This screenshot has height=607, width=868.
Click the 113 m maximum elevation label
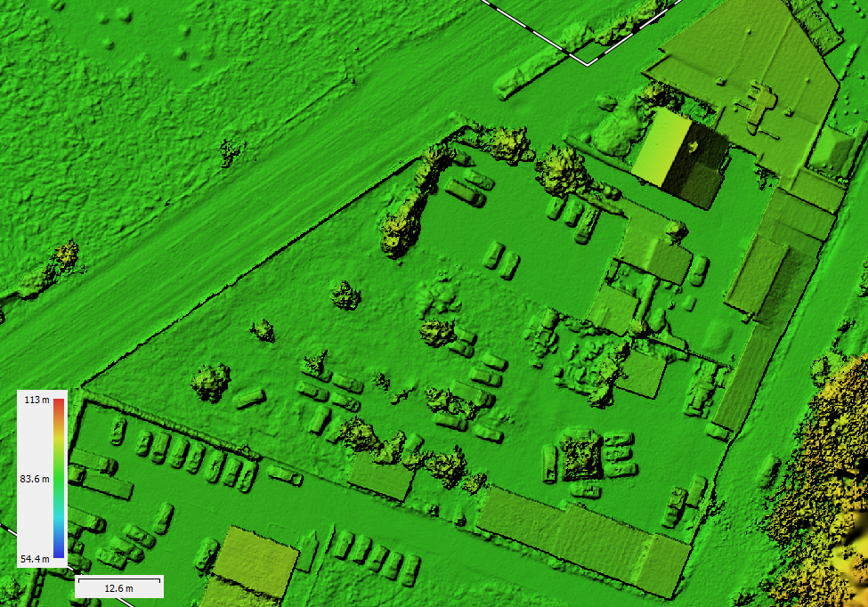[x=37, y=401]
